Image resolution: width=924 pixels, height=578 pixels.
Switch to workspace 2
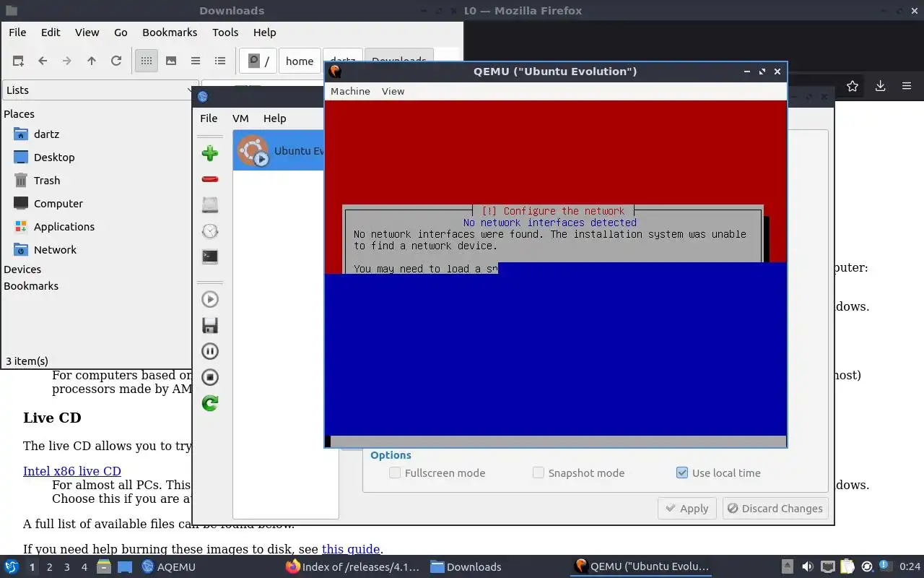[49, 567]
